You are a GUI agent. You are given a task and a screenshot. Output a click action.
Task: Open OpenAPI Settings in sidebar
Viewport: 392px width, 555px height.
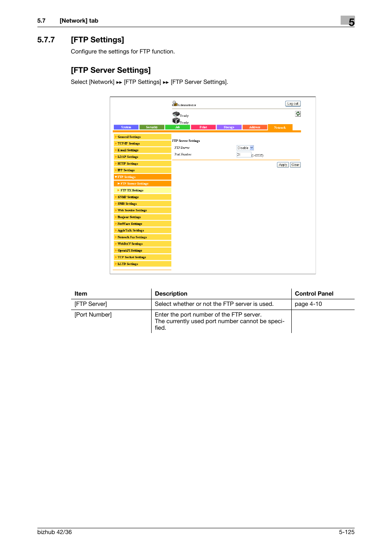pyautogui.click(x=143, y=250)
